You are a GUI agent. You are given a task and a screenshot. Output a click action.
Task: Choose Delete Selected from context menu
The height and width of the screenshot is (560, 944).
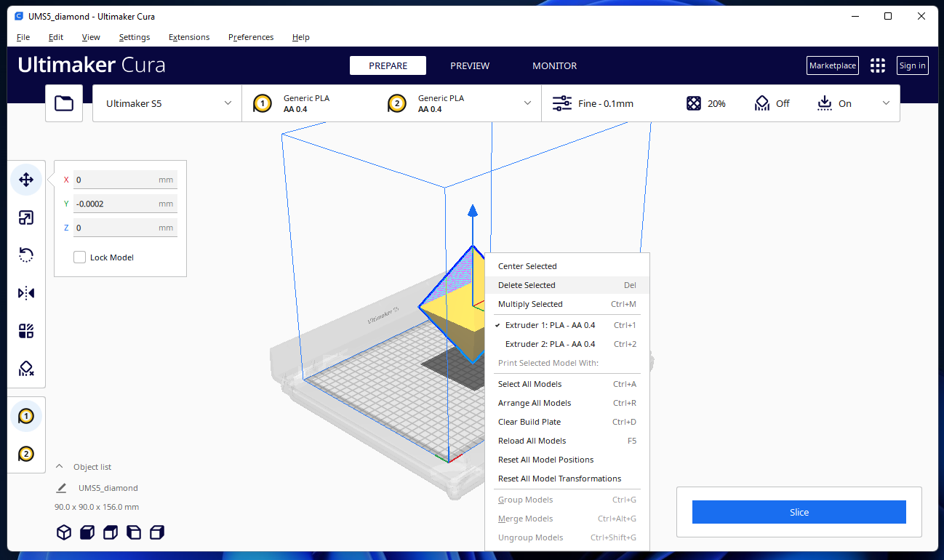click(567, 285)
